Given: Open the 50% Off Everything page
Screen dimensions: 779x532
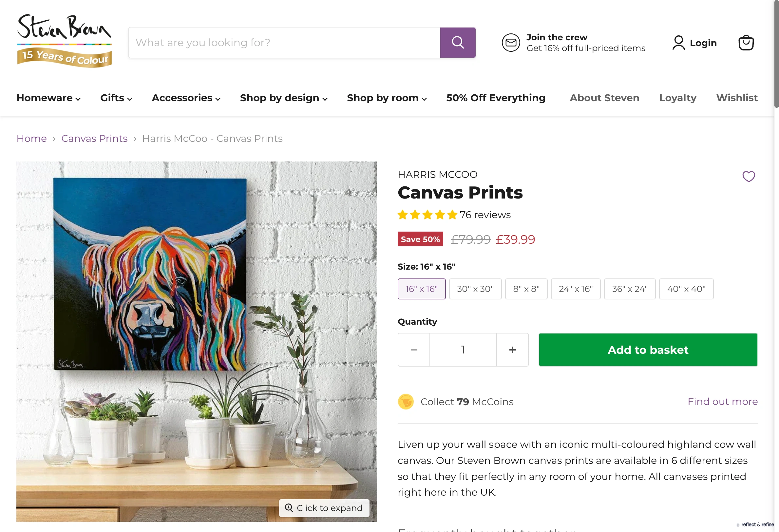Looking at the screenshot, I should (495, 98).
